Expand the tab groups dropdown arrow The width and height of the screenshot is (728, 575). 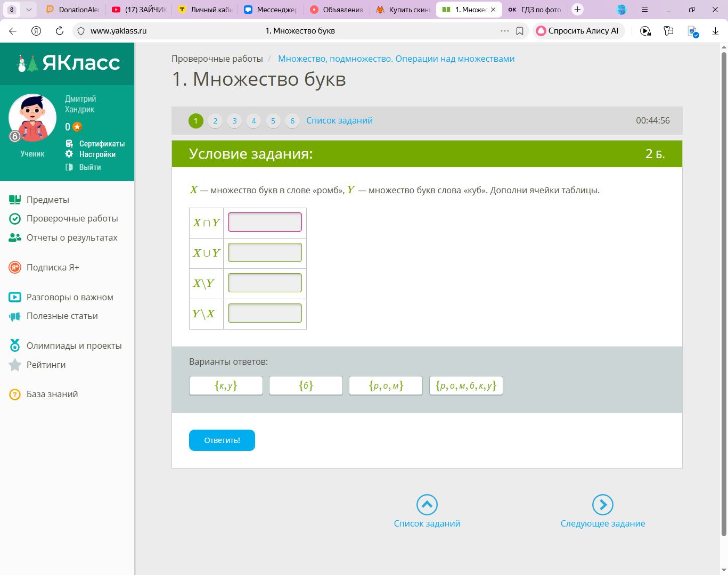point(29,10)
